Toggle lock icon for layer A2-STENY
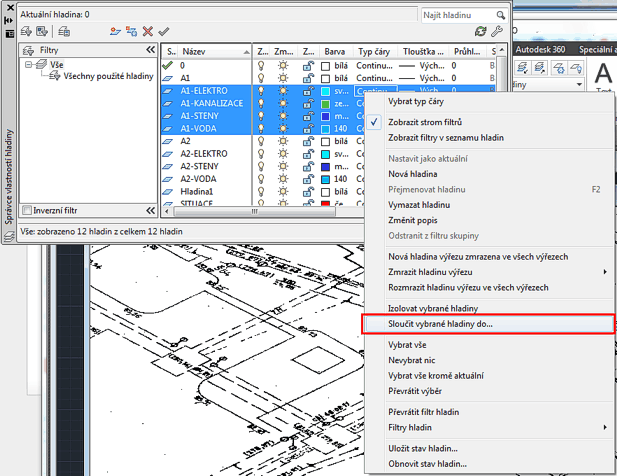This screenshot has height=476, width=617. click(x=308, y=166)
